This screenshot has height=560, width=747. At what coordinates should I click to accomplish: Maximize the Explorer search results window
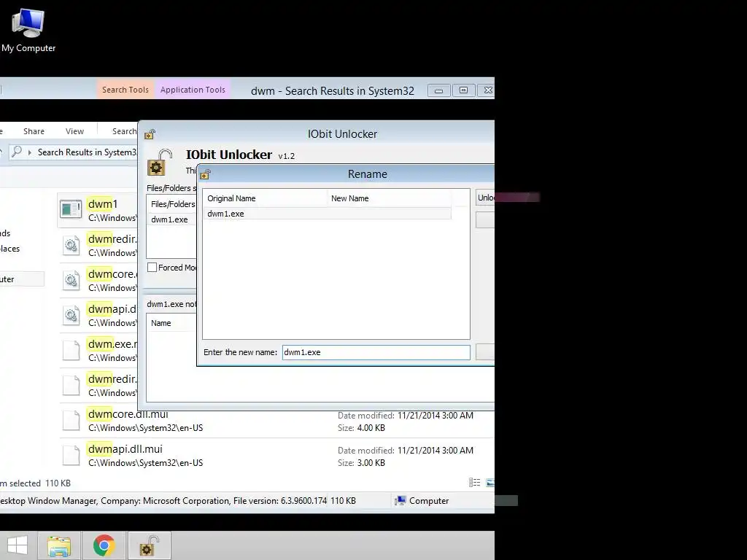[463, 90]
